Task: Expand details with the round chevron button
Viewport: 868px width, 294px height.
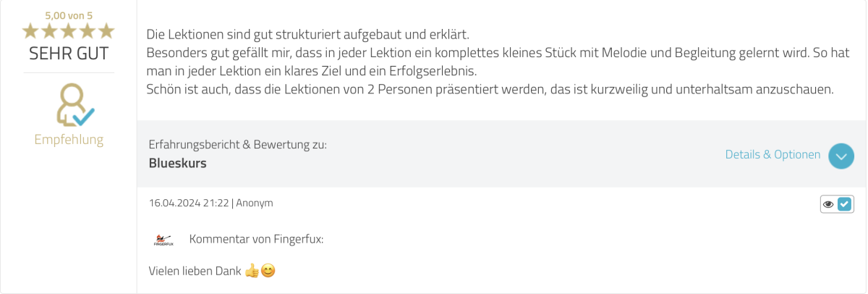Action: 841,156
